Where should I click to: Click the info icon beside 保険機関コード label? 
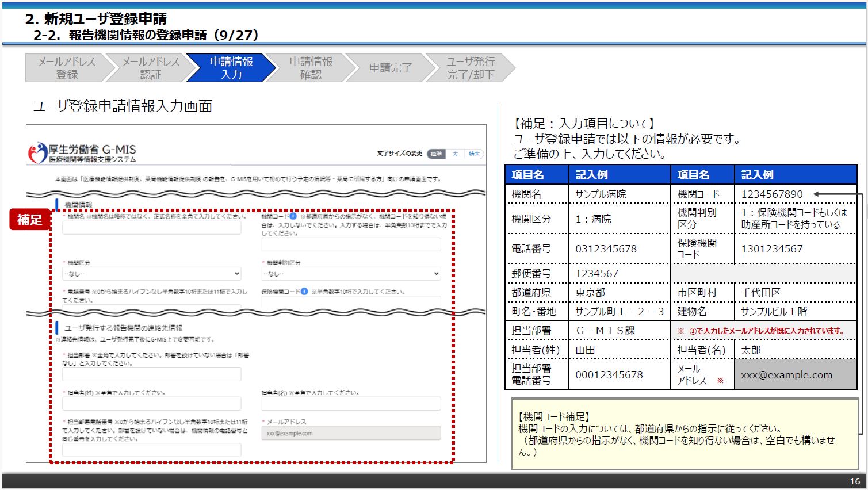[304, 292]
